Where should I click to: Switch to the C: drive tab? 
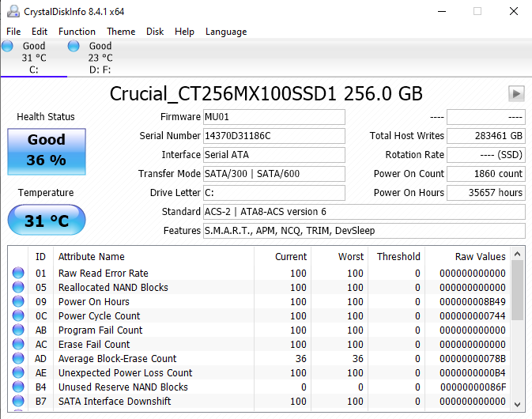pyautogui.click(x=33, y=58)
